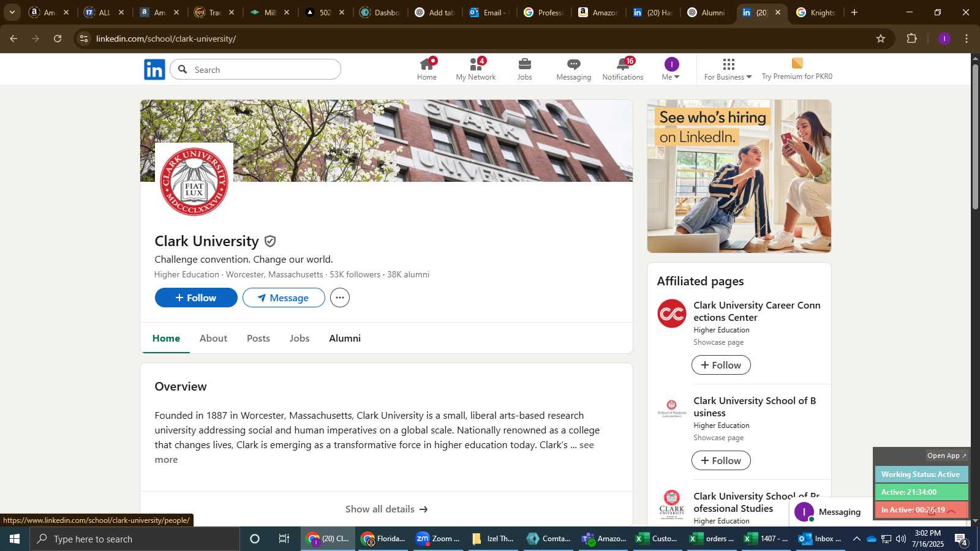Open browser Extensions puzzle icon
The width and height of the screenshot is (980, 551).
912,39
